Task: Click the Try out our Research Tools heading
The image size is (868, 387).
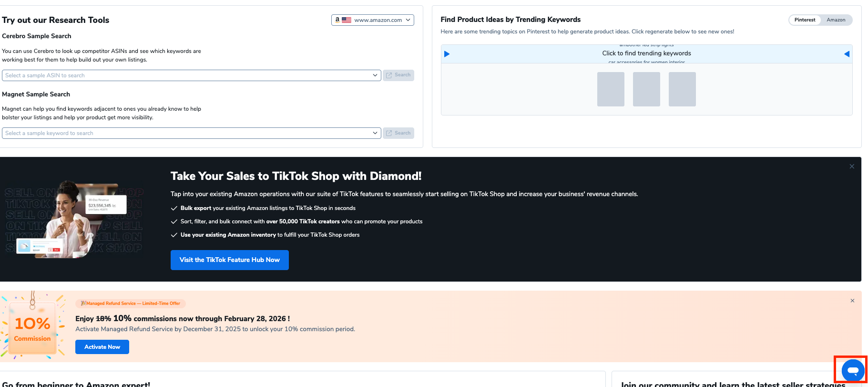Action: pos(56,20)
